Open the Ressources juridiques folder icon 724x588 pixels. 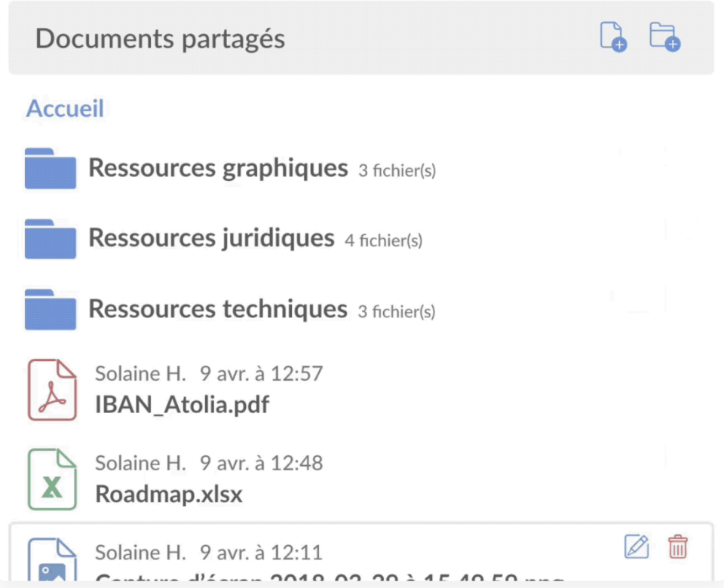pos(51,239)
